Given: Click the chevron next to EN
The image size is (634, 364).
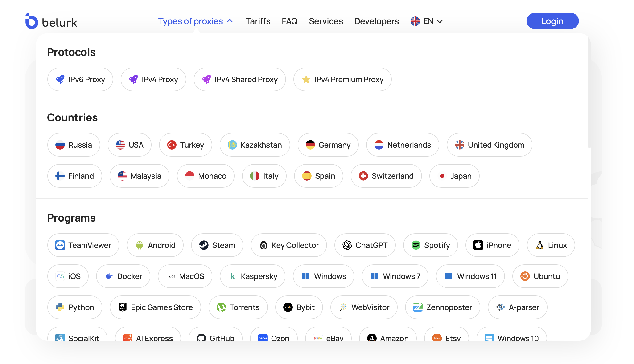Looking at the screenshot, I should click(440, 21).
